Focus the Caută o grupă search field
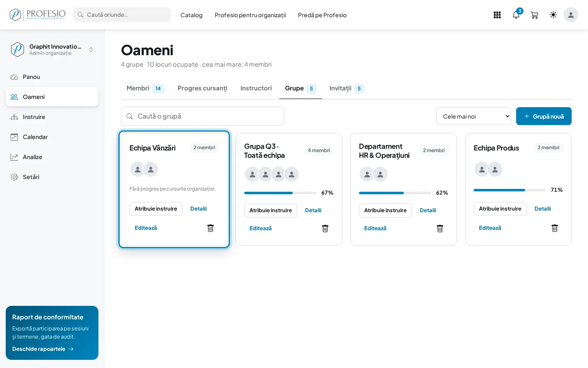Image resolution: width=588 pixels, height=368 pixels. click(x=203, y=116)
